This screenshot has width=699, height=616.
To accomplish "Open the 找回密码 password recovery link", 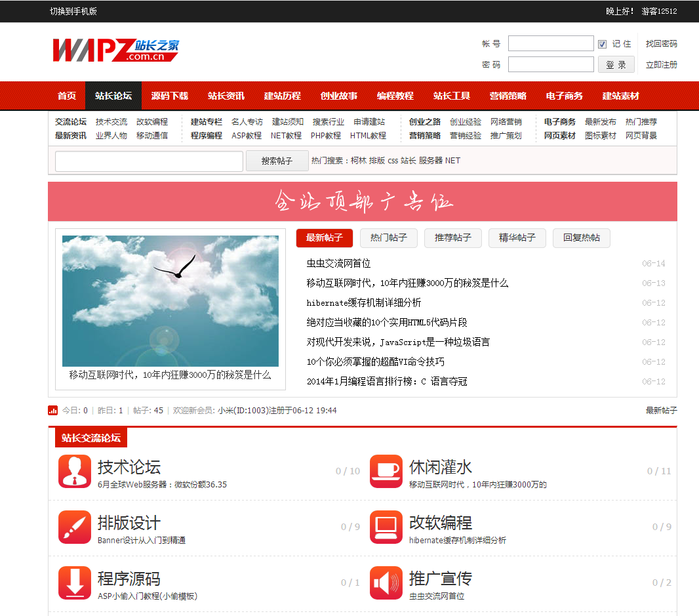I will (x=661, y=44).
